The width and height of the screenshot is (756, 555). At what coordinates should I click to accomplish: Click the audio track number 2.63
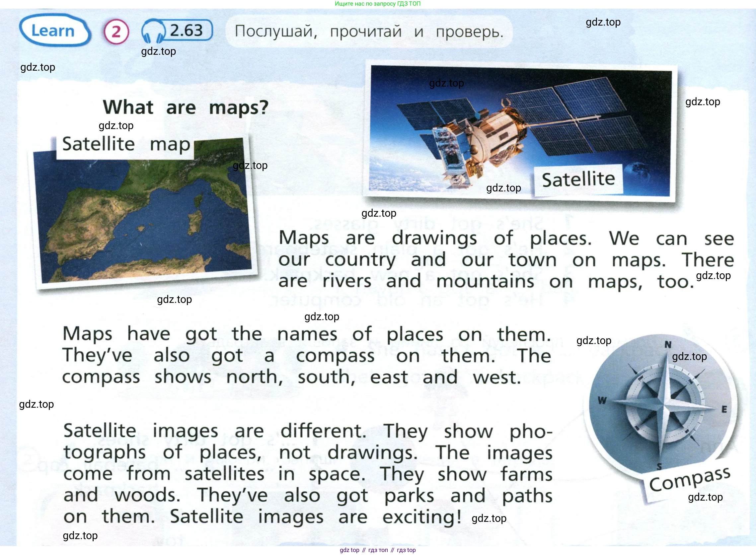click(187, 31)
